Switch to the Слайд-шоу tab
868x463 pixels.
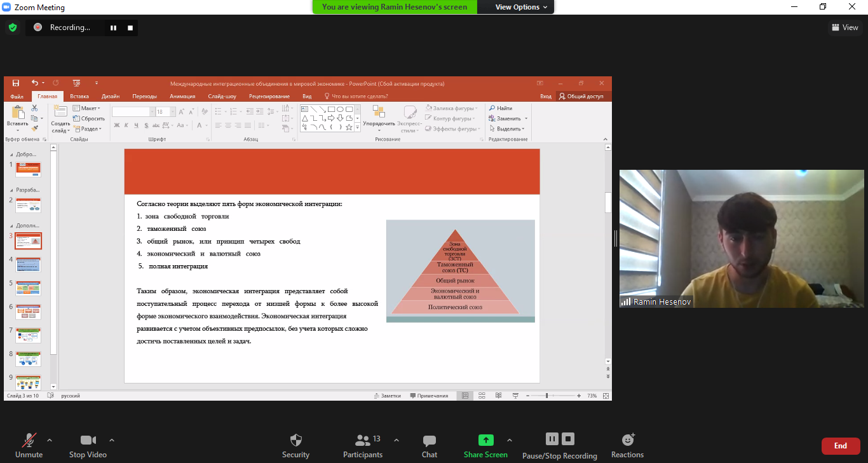pos(222,96)
